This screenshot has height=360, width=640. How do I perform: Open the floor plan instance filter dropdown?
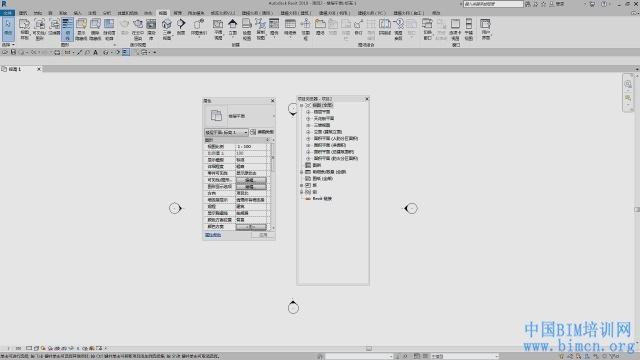coord(226,132)
